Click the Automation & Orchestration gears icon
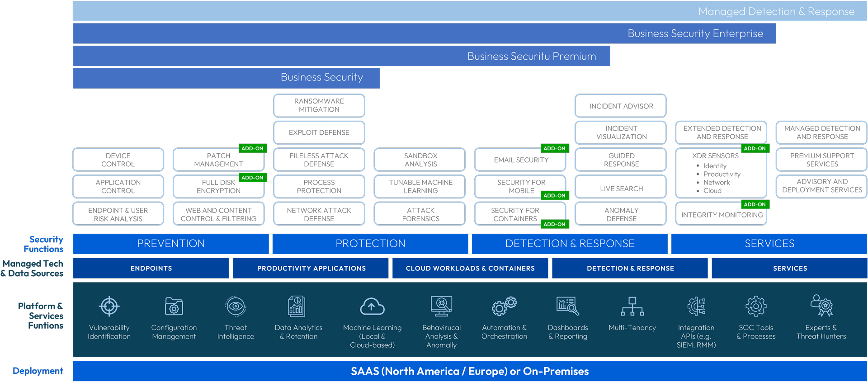The image size is (868, 382). click(x=504, y=307)
